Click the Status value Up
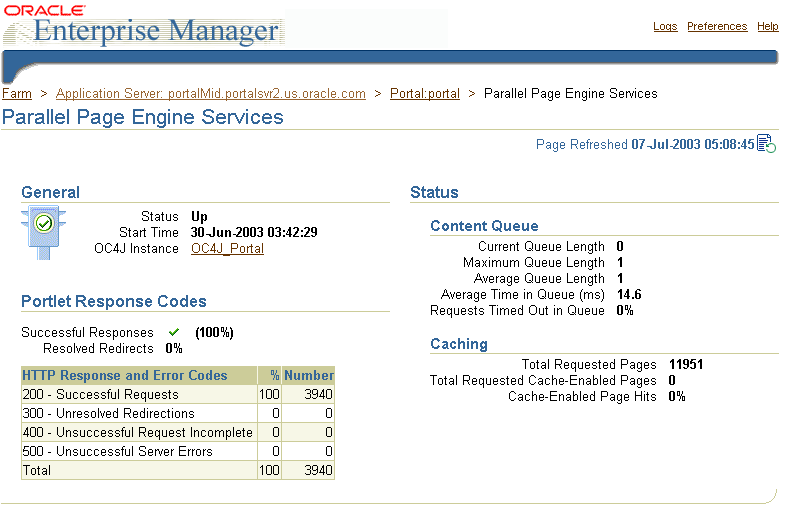Image resolution: width=785 pixels, height=507 pixels. pyautogui.click(x=199, y=216)
